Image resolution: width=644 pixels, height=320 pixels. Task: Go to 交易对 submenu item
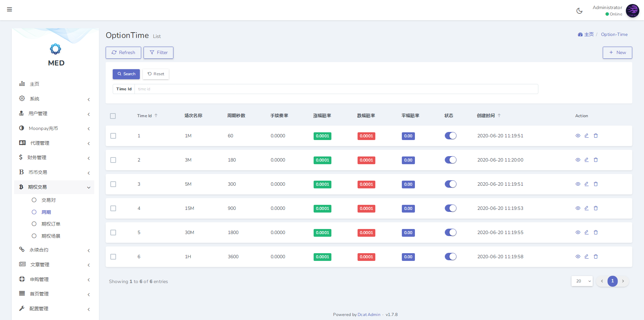click(x=49, y=200)
